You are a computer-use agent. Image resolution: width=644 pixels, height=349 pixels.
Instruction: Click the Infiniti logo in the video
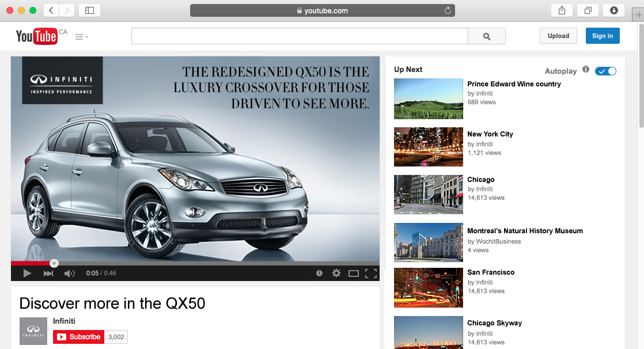tap(62, 81)
